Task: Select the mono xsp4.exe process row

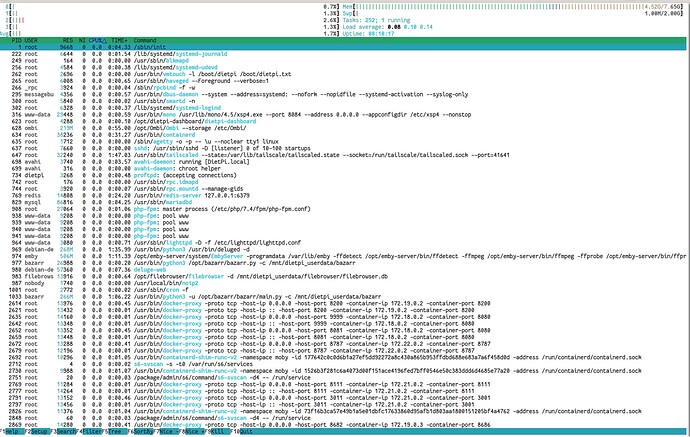Action: pyautogui.click(x=345, y=114)
